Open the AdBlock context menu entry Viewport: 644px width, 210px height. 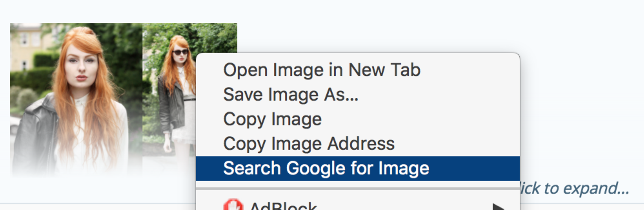pyautogui.click(x=283, y=206)
